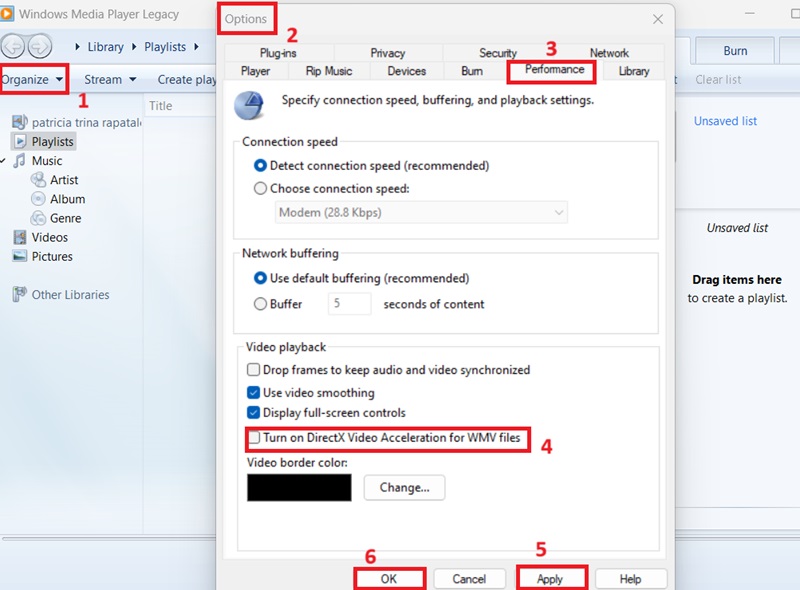Expand the arrow before Library breadcrumb
The height and width of the screenshot is (590, 800).
click(77, 46)
